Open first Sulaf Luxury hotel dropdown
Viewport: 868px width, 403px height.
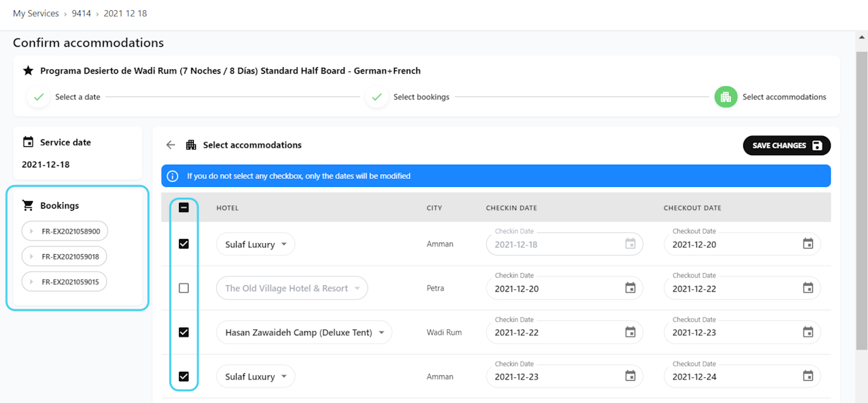[256, 244]
